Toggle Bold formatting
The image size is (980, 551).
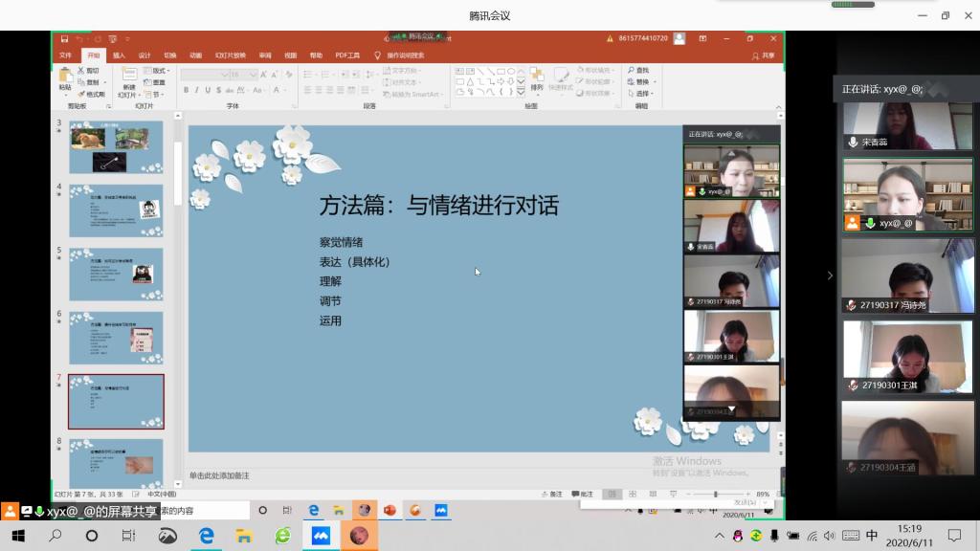click(x=187, y=90)
